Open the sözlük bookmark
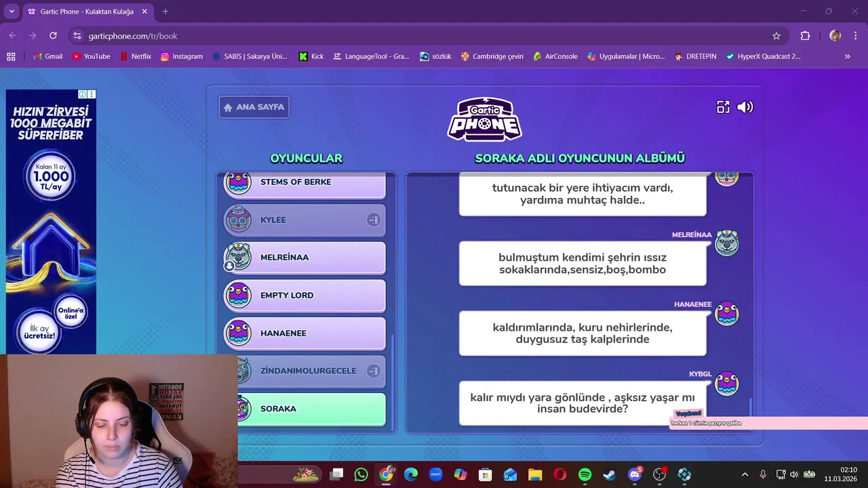This screenshot has width=868, height=488. (435, 56)
